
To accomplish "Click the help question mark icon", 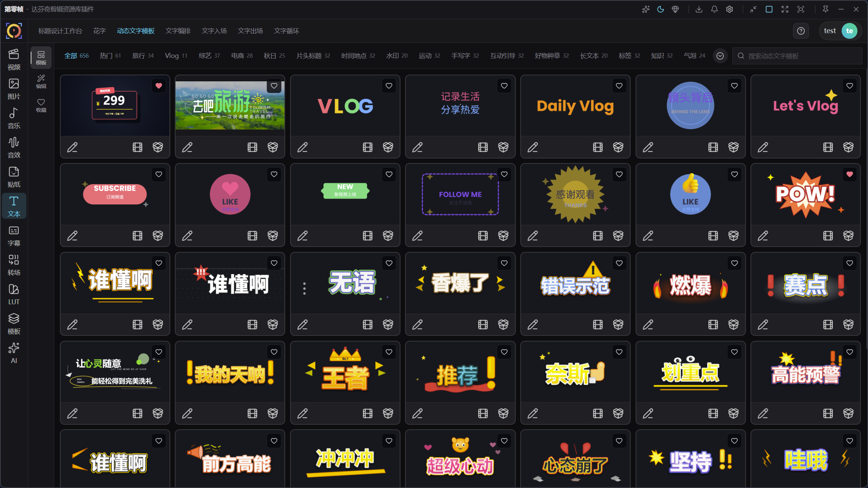I will 801,31.
